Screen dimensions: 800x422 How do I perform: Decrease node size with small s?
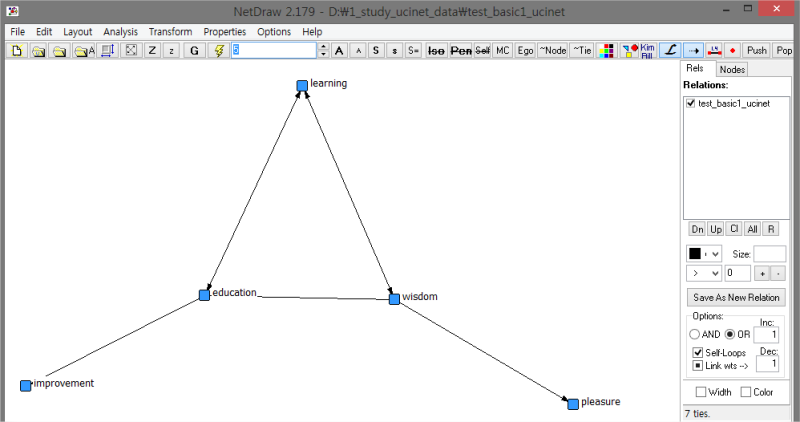point(394,51)
